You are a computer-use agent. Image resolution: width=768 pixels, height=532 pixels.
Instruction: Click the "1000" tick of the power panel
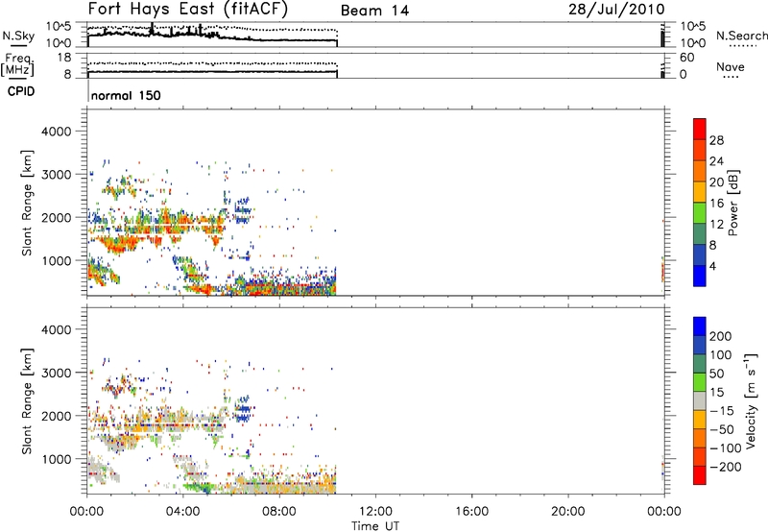tap(56, 261)
